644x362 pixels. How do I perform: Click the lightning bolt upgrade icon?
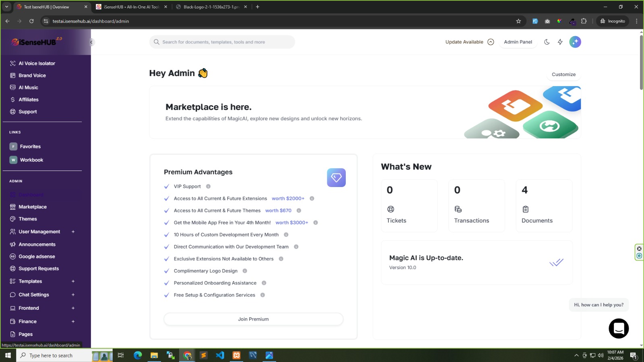tap(560, 42)
